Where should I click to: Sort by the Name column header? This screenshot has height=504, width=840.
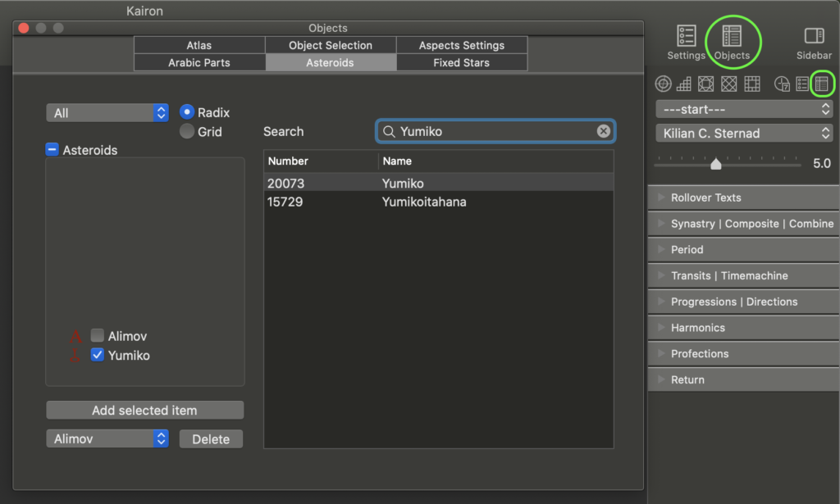tap(496, 161)
